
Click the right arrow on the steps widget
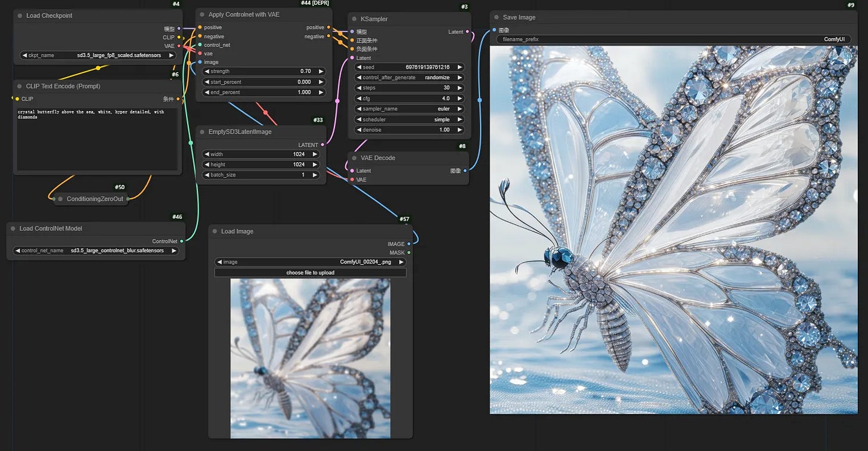[459, 88]
